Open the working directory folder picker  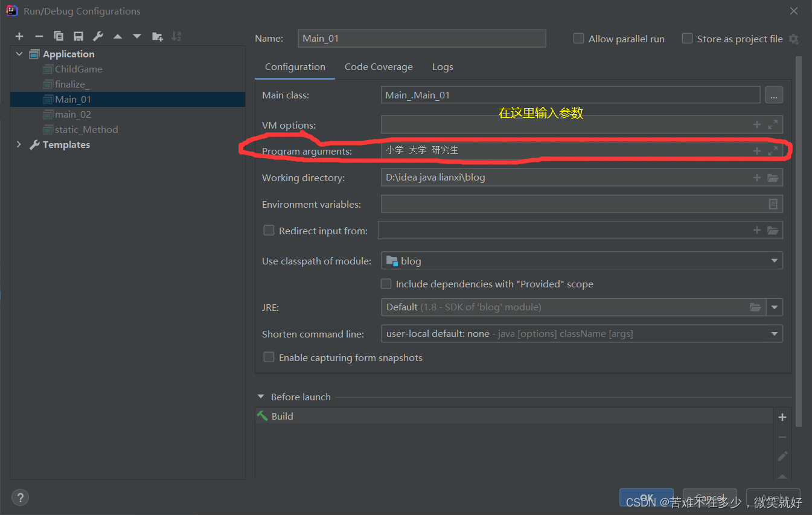coord(773,177)
